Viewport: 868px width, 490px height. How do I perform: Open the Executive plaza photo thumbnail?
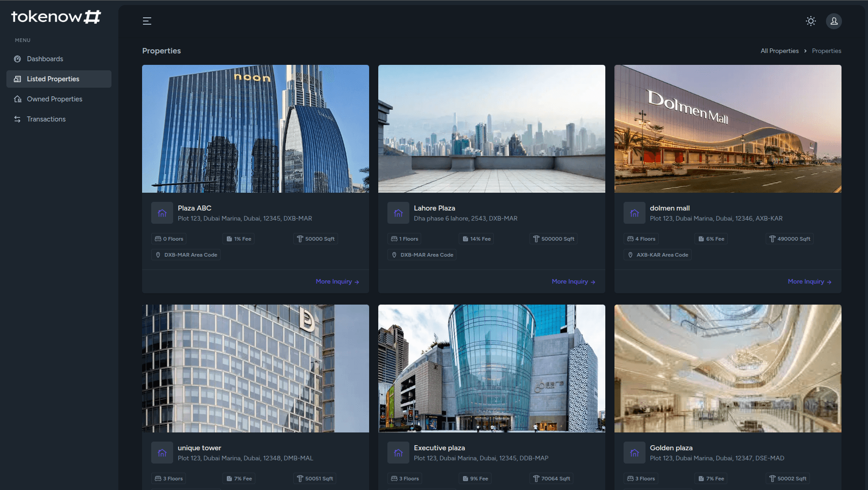coord(491,368)
